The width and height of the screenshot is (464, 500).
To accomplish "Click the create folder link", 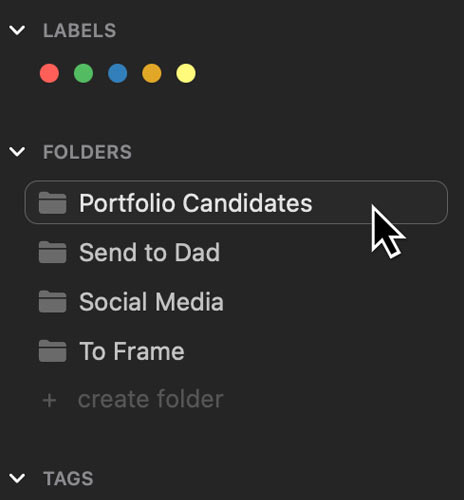I will point(150,399).
